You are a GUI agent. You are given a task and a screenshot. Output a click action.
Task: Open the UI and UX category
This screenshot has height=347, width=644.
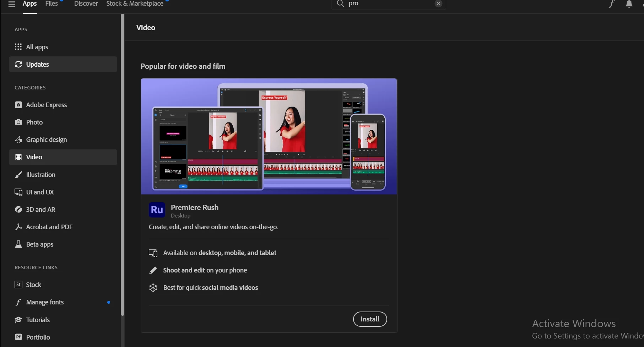[63, 192]
